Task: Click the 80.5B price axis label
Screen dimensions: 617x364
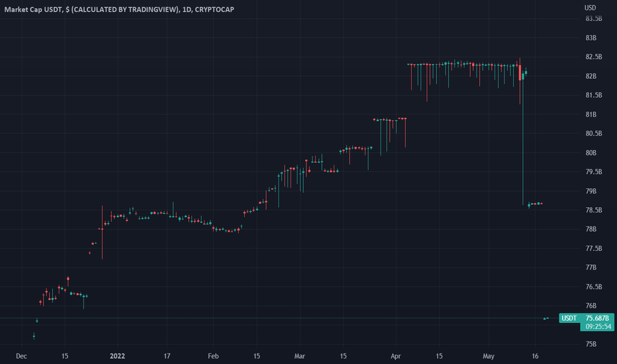Action: [x=593, y=134]
